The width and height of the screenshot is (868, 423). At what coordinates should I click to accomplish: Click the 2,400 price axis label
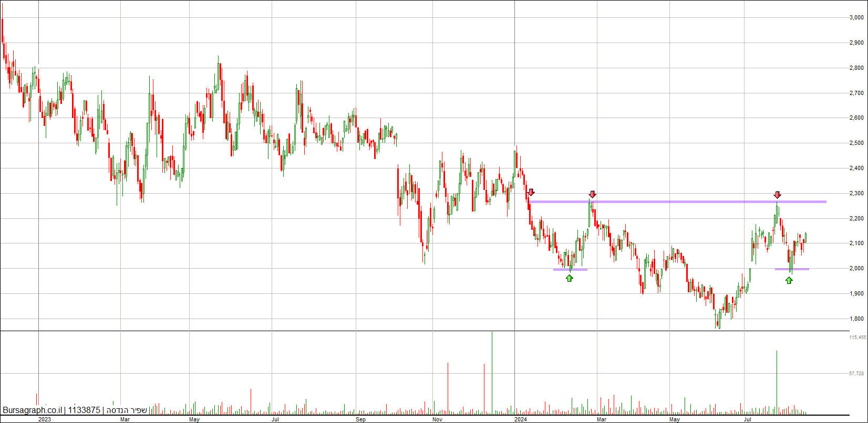856,168
